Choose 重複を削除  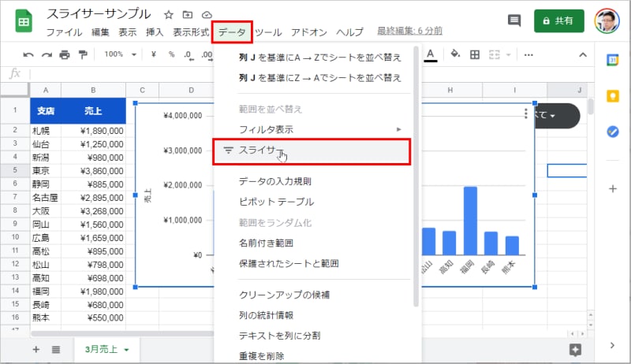[x=318, y=356]
